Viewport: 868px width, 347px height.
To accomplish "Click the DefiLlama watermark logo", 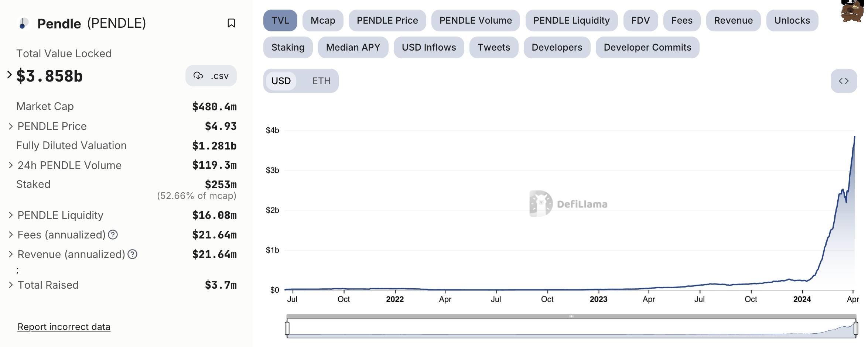I will point(541,203).
